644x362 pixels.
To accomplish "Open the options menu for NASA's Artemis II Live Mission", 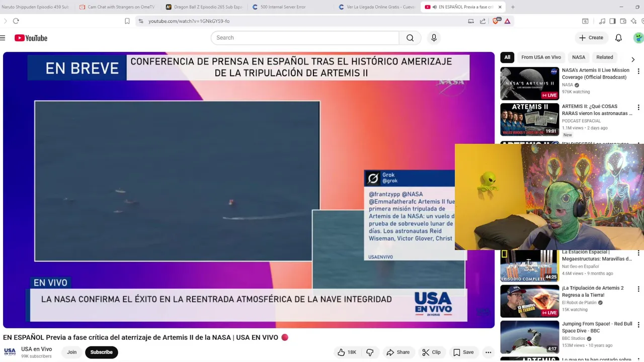I will (x=638, y=71).
